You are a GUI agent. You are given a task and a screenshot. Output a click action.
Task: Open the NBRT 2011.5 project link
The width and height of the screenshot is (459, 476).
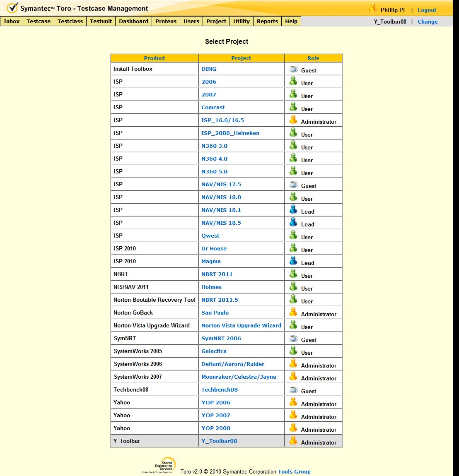point(220,300)
